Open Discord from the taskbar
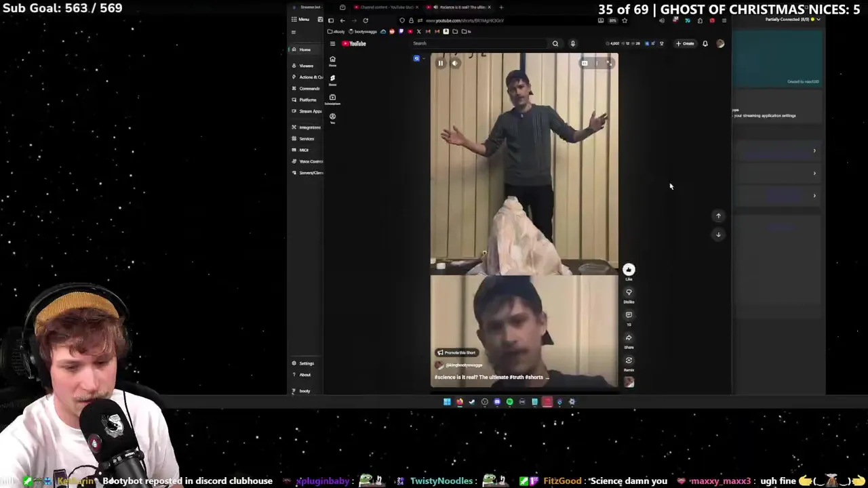 (x=497, y=402)
